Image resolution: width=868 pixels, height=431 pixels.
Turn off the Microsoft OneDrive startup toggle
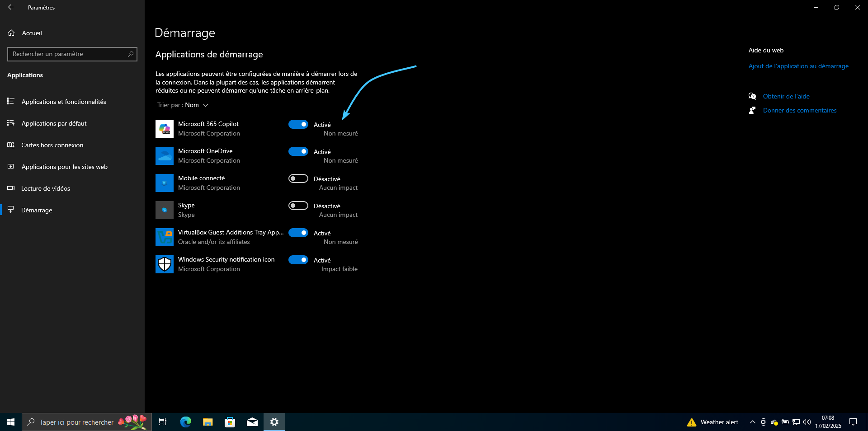298,151
